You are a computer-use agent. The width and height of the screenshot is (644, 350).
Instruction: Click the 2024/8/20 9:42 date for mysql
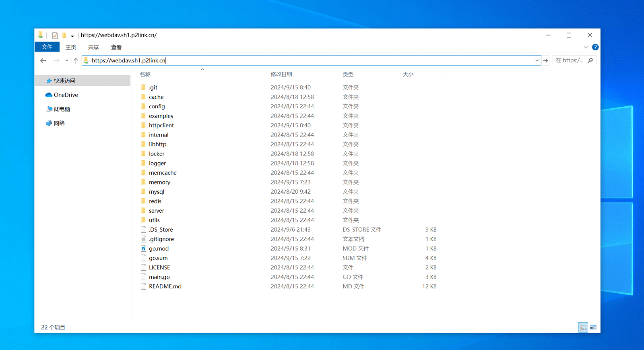[291, 192]
